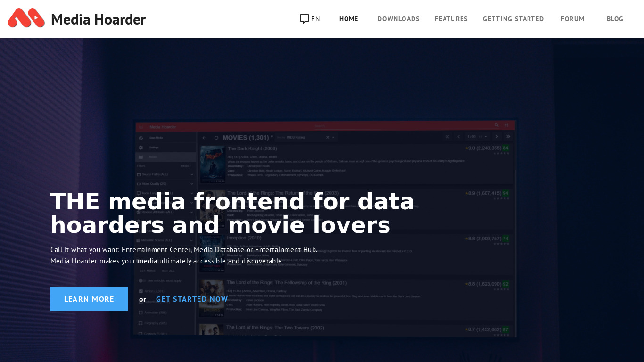Screen dimensions: 644x362
Task: Open the EN language menu
Action: click(315, 19)
